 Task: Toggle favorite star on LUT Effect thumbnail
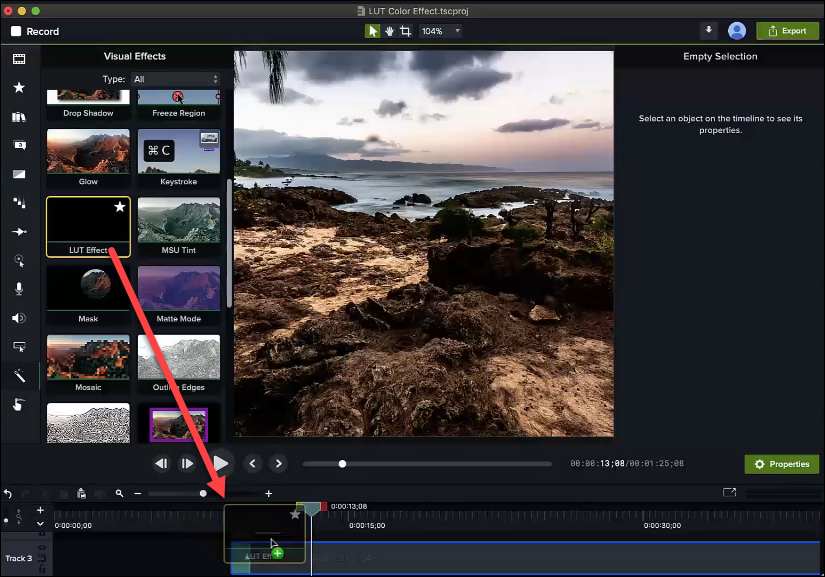click(x=120, y=207)
